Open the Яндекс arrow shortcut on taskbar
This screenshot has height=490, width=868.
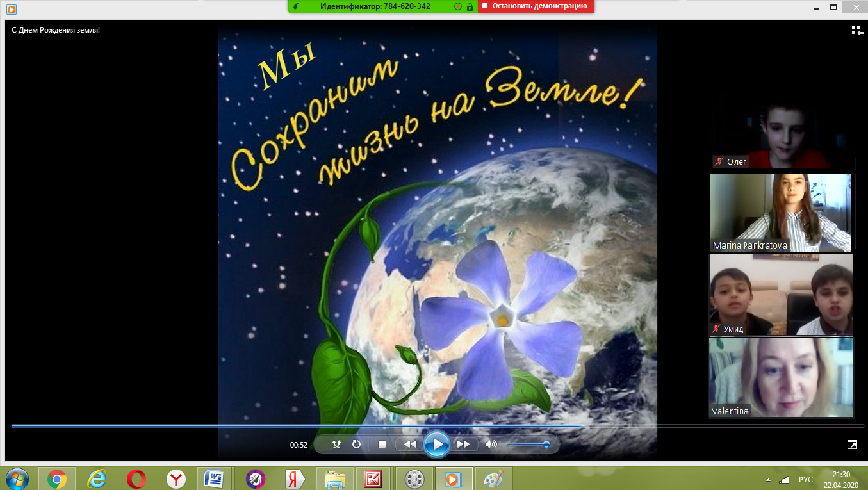295,478
